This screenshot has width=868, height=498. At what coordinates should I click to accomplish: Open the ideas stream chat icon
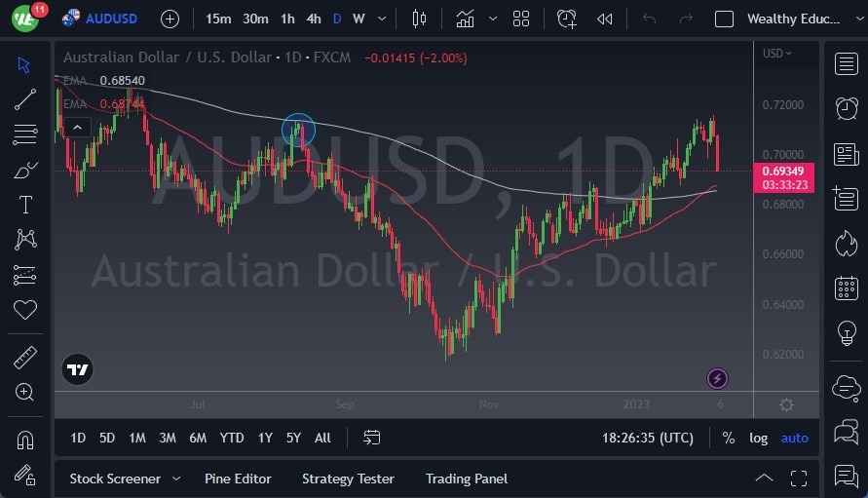[x=847, y=477]
